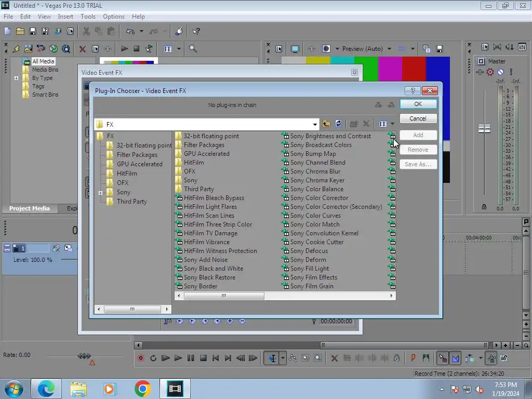
Task: Open the Windows Start menu
Action: (14, 389)
